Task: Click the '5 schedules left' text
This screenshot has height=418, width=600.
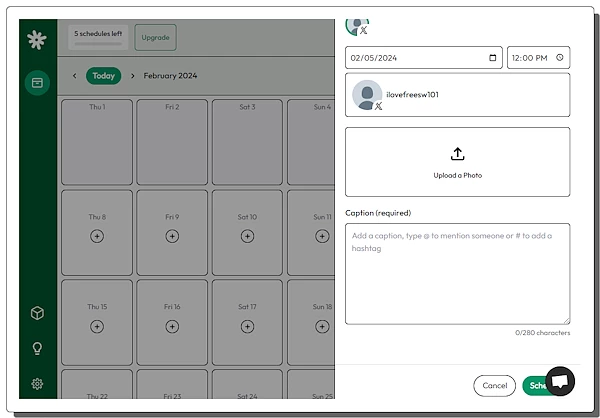Action: tap(98, 34)
